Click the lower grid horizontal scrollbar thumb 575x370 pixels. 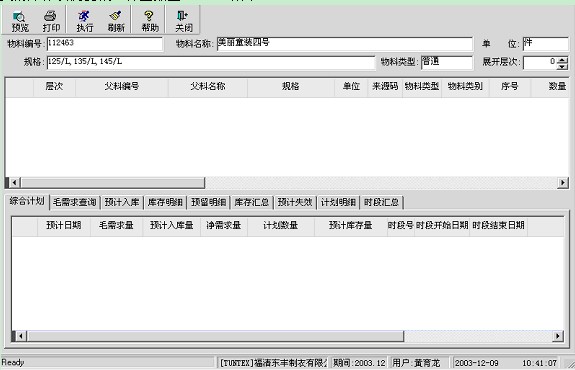pyautogui.click(x=215, y=336)
